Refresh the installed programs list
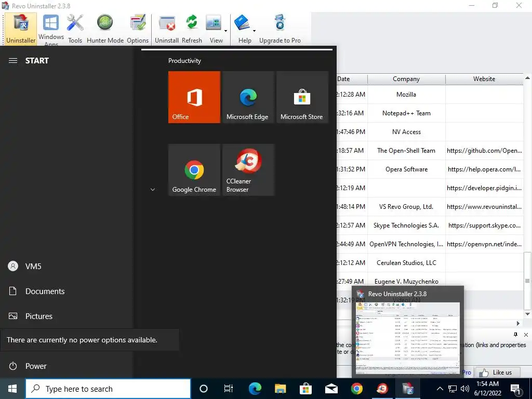 (192, 29)
